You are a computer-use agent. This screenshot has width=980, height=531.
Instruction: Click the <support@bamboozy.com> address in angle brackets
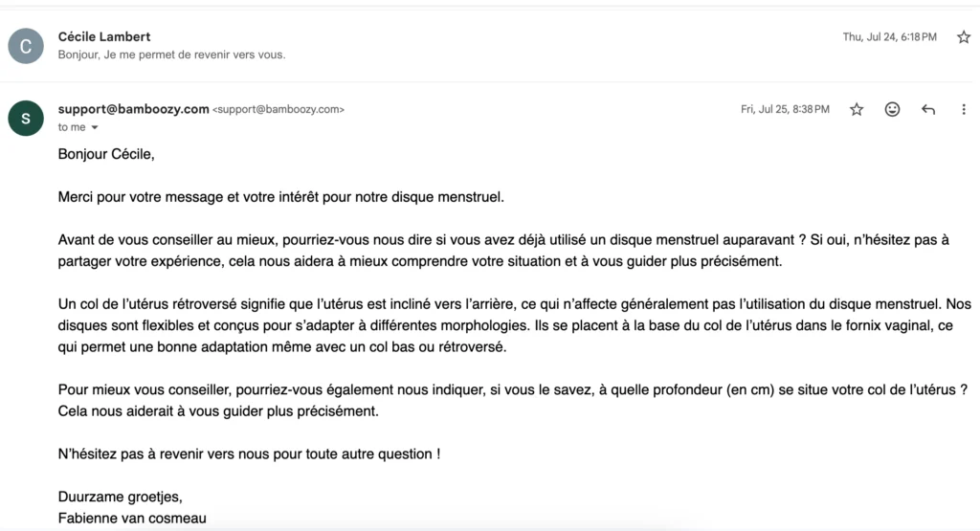coord(278,110)
